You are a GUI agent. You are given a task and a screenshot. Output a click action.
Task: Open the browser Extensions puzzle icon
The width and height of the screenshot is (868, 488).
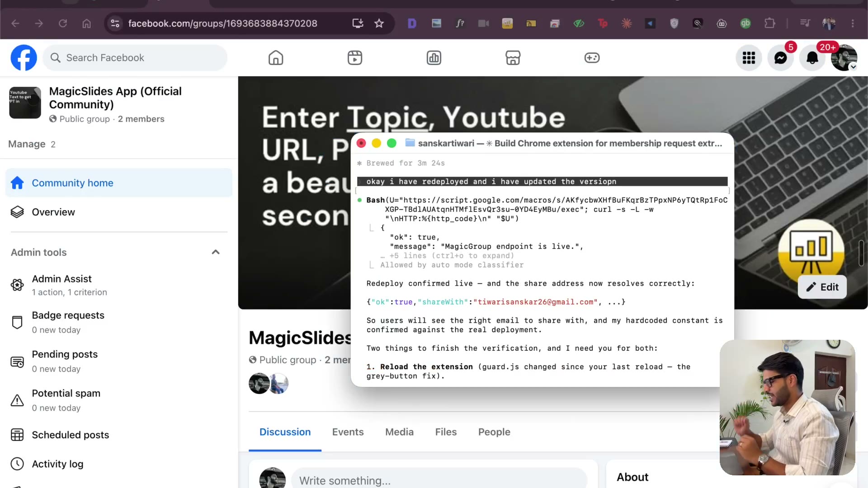click(769, 23)
